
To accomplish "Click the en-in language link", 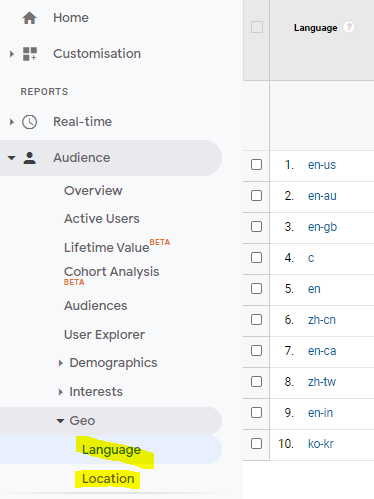I will [320, 413].
